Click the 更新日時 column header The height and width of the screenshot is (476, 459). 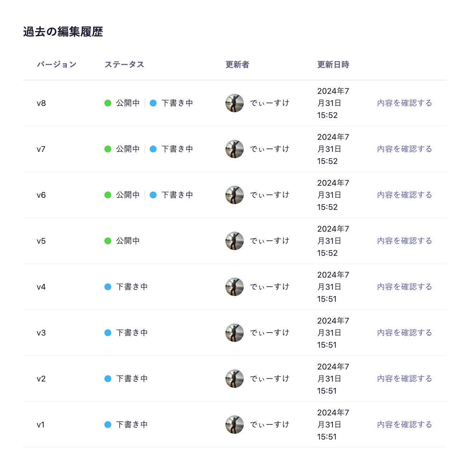[x=333, y=65]
